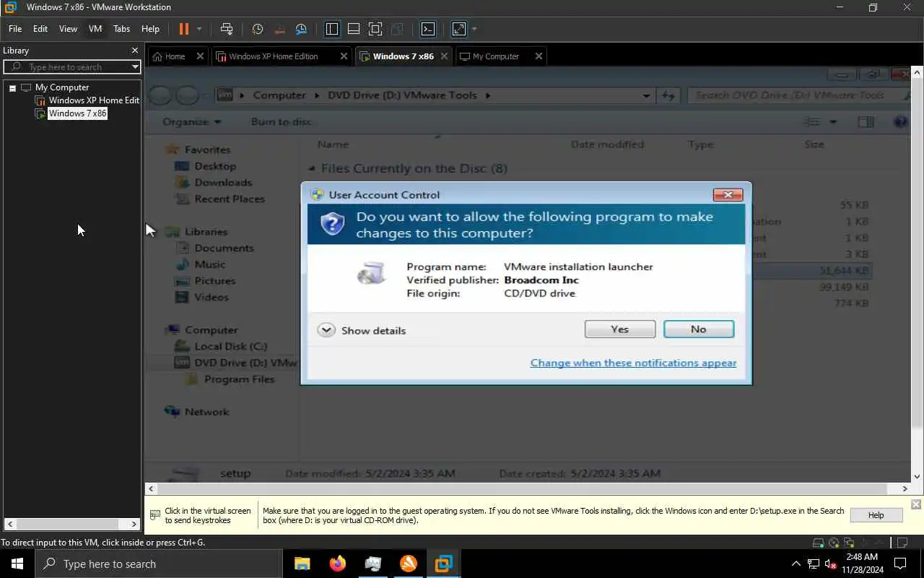Select the Program Files folder in sidebar

click(230, 379)
